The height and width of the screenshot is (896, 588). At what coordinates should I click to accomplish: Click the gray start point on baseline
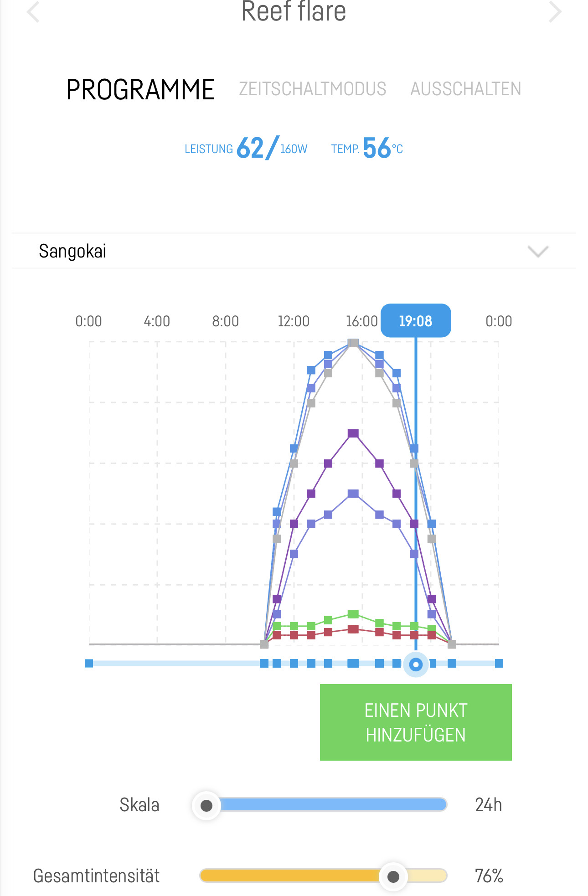264,644
